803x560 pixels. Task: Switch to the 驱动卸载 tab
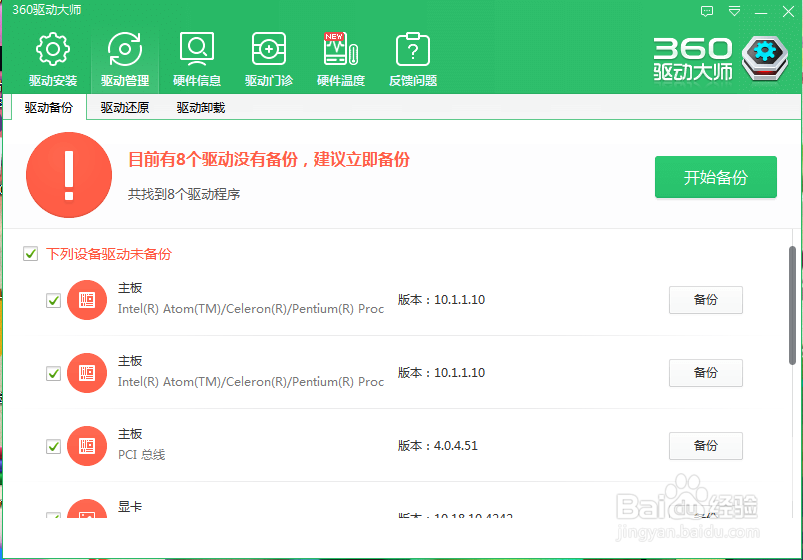[201, 108]
